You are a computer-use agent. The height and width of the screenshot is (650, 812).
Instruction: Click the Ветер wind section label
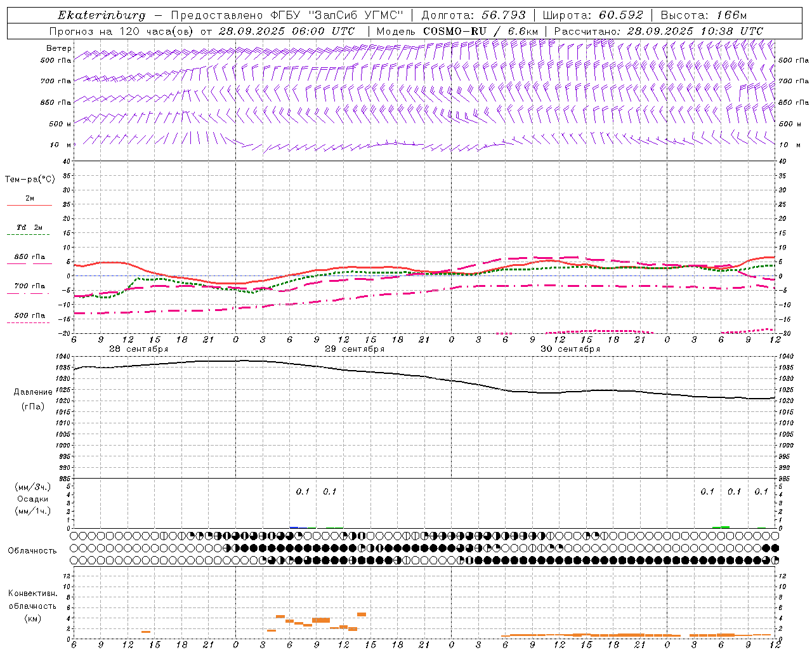pyautogui.click(x=59, y=48)
